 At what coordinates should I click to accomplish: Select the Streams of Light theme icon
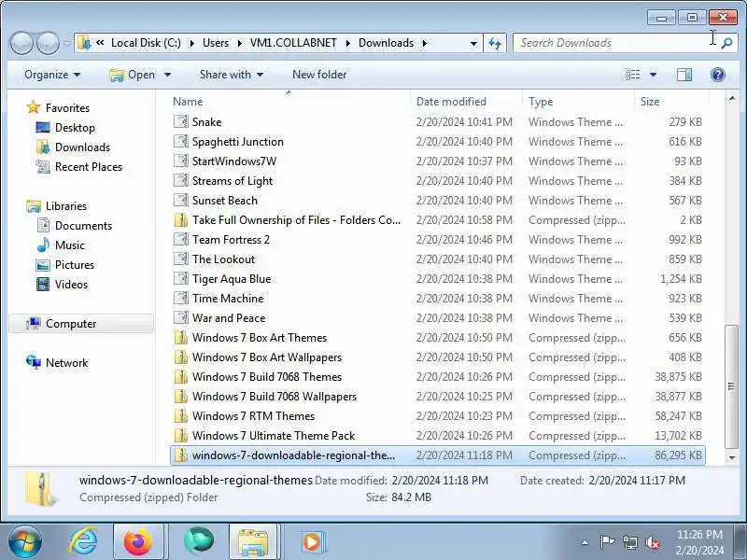(180, 180)
